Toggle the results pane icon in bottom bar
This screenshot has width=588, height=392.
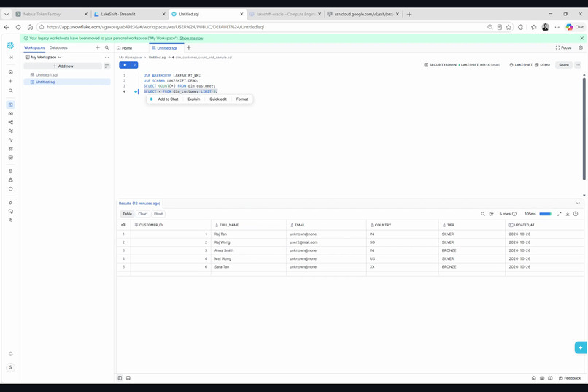click(x=128, y=378)
